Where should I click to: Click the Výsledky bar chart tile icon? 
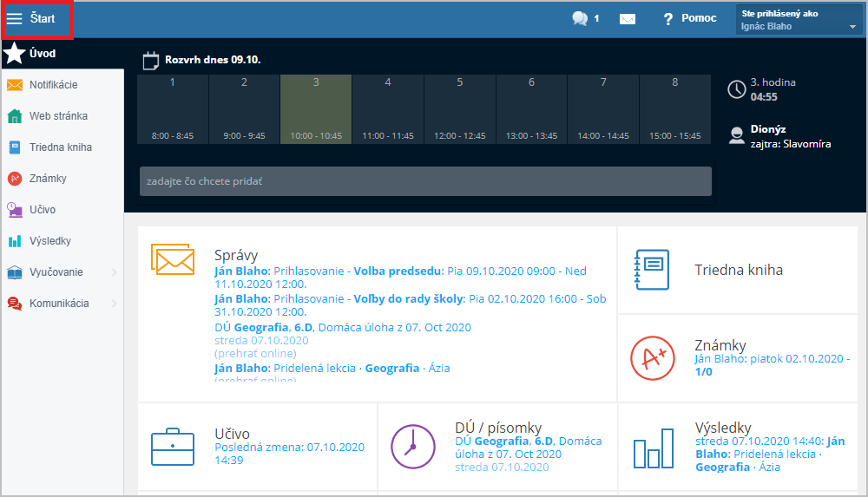point(652,448)
